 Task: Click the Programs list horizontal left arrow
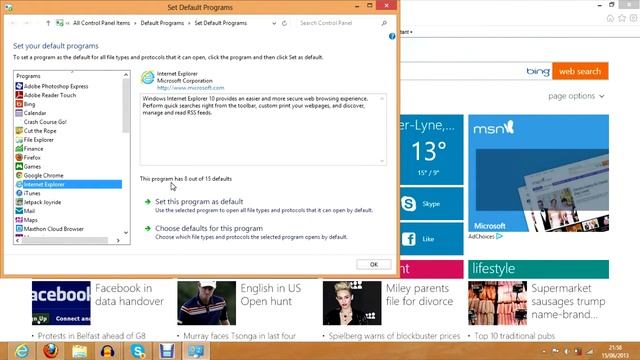(x=18, y=241)
